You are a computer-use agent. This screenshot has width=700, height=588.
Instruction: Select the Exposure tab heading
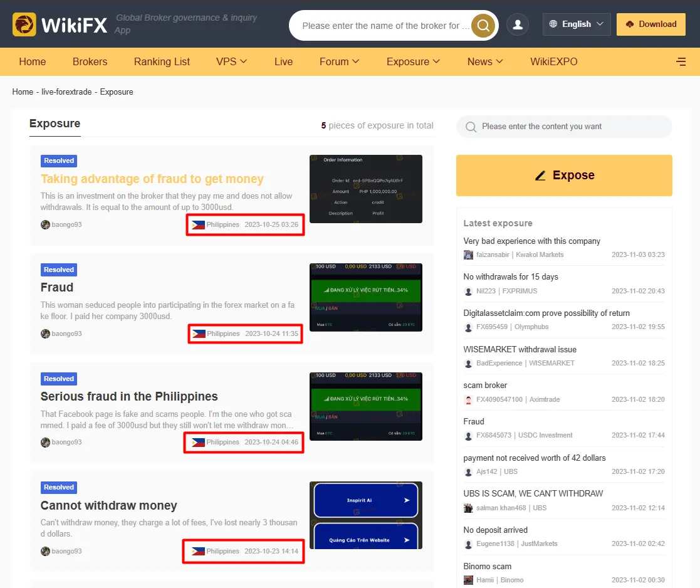pyautogui.click(x=55, y=123)
